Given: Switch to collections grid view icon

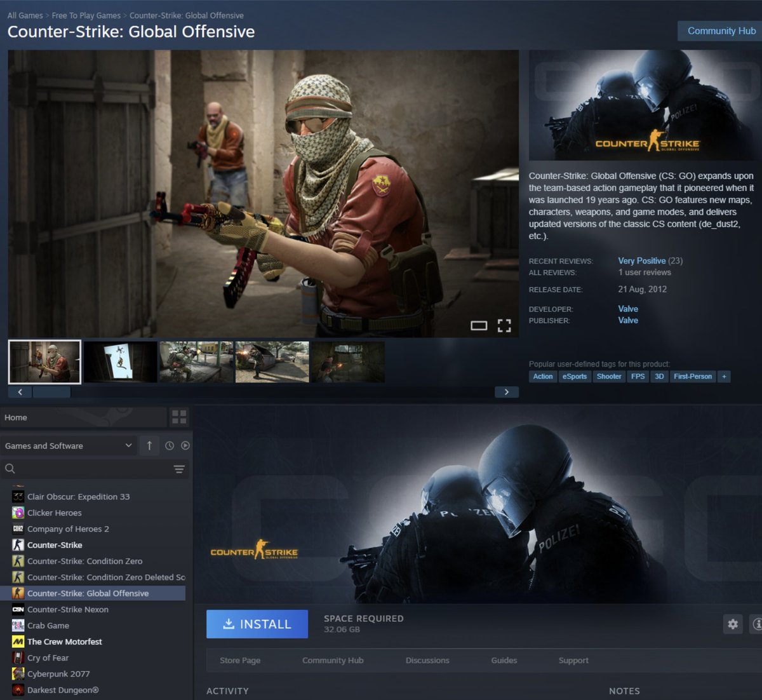Looking at the screenshot, I should (x=179, y=417).
